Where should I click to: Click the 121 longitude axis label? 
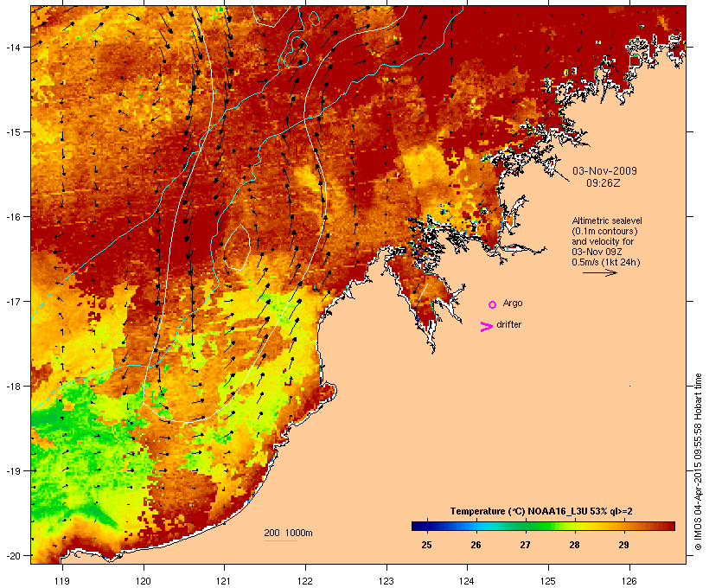tap(224, 581)
